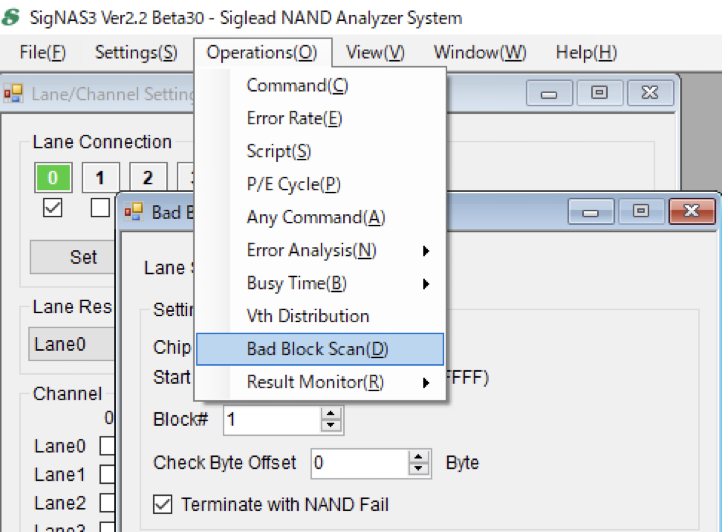Close the Bad Block Scan window
Viewport: 722px width, 532px height.
click(691, 211)
